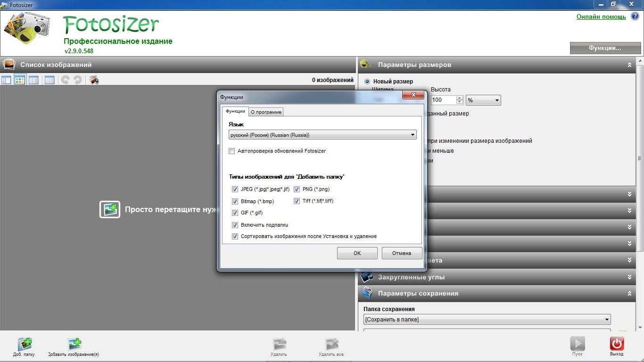The height and width of the screenshot is (362, 644).
Task: Click the rotate left arrow icon
Action: [66, 80]
